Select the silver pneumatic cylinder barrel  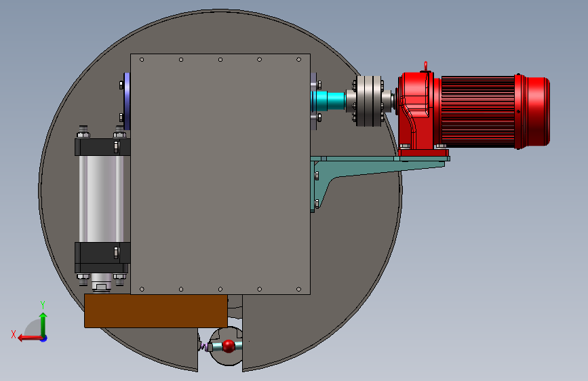tap(102, 199)
